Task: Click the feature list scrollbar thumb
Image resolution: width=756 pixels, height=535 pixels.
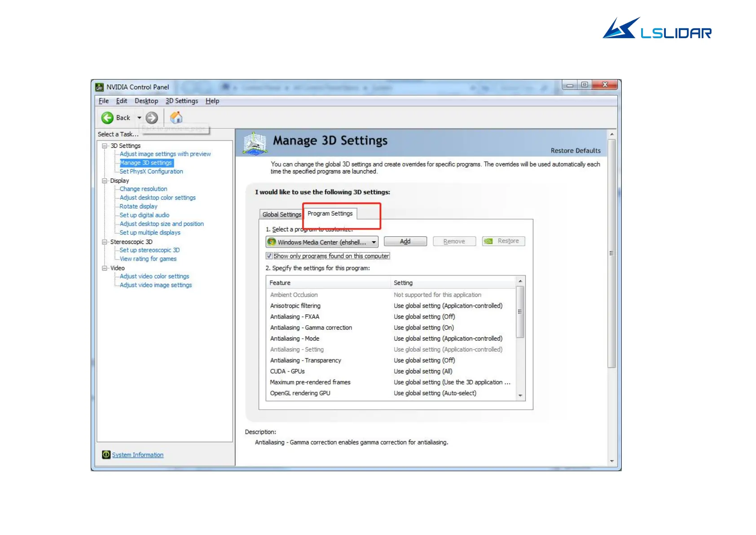Action: pyautogui.click(x=520, y=312)
